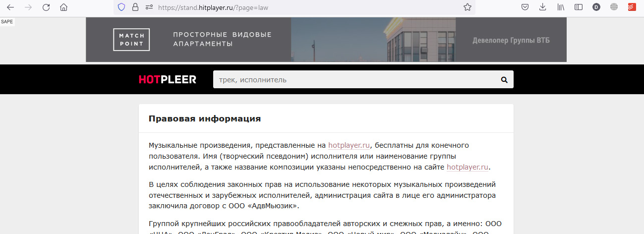This screenshot has width=644, height=234.
Task: Click 'ПРОСТОРНЫЕ ВИДОВЫЕ АПАРТАМЕНТЫ' banner text
Action: 223,39
